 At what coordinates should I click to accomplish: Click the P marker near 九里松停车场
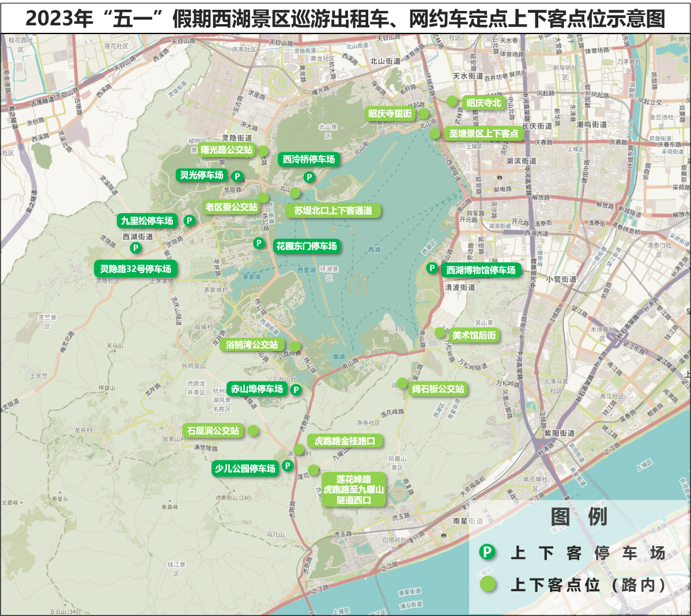(x=188, y=220)
